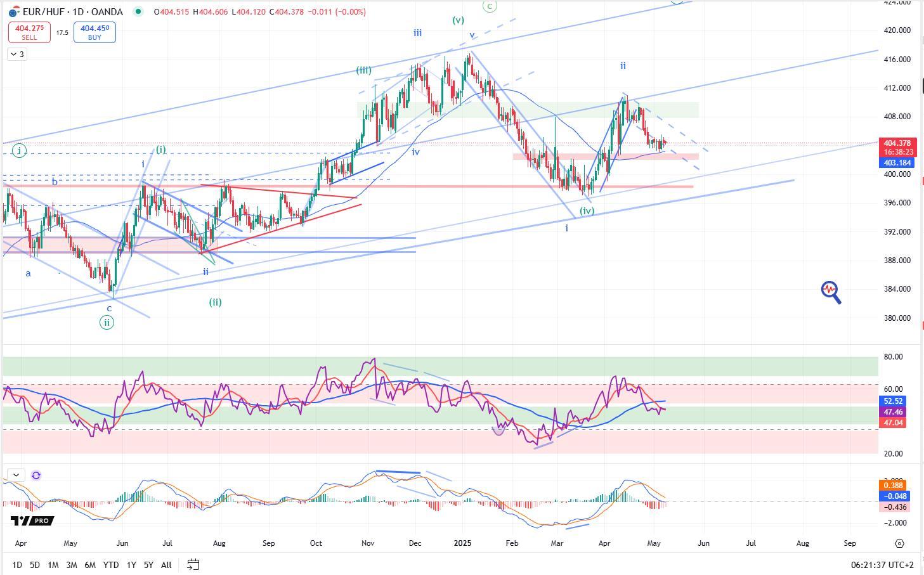Click the TradingView PRO logo

tap(32, 520)
